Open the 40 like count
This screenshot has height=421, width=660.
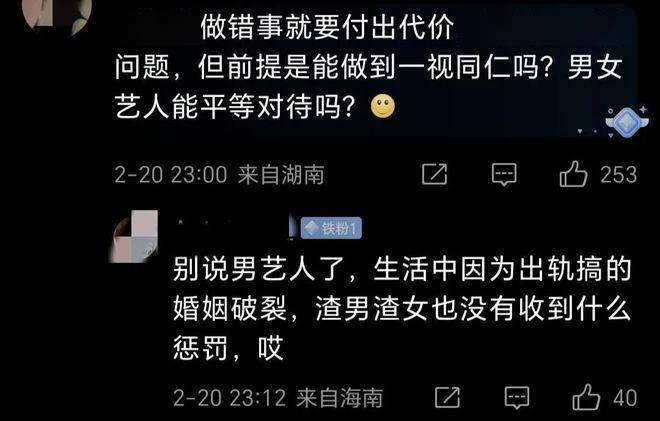[625, 398]
